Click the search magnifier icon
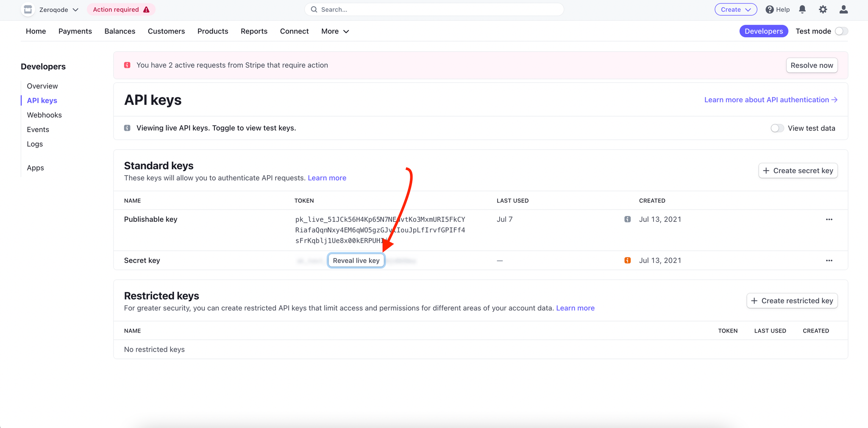Viewport: 868px width, 428px height. (314, 9)
